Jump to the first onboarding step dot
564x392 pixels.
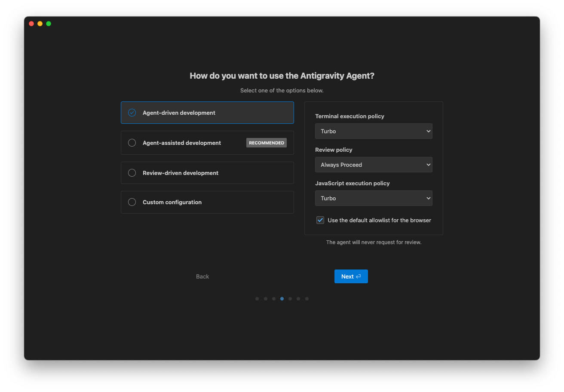point(257,299)
